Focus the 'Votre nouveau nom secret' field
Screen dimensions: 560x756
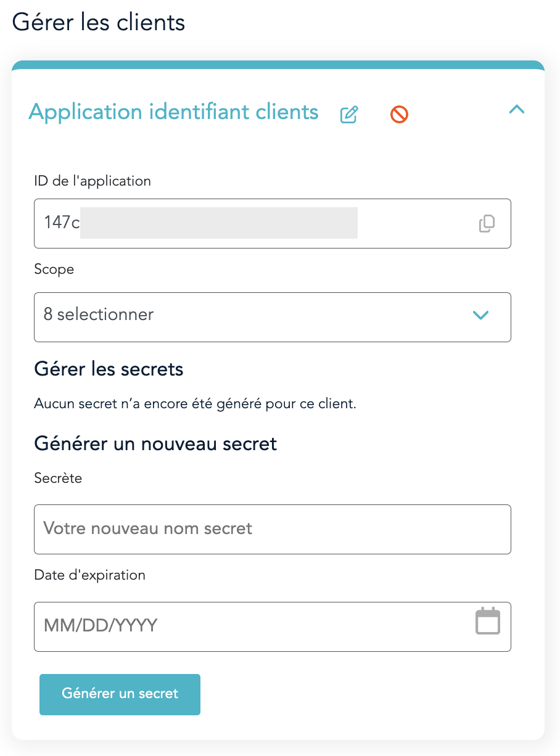(271, 529)
